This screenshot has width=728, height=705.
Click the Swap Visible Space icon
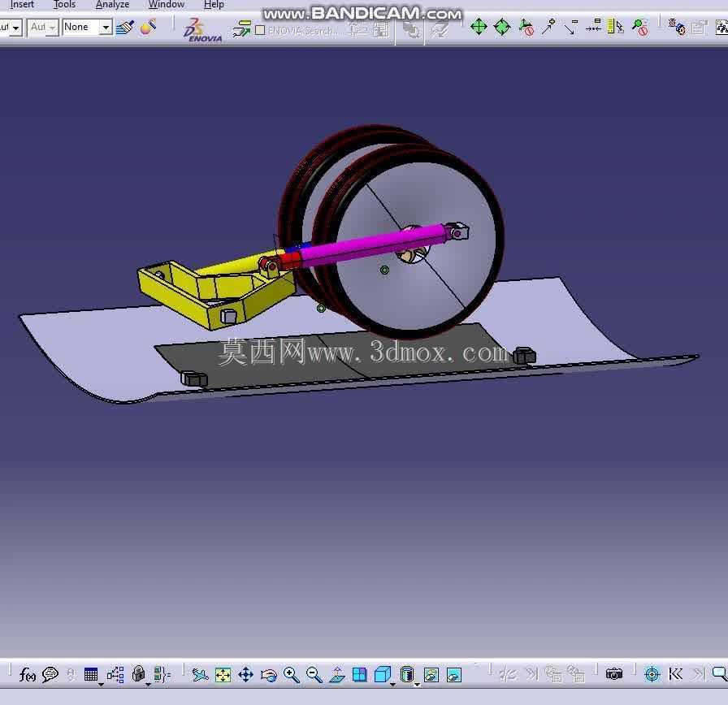tap(454, 674)
